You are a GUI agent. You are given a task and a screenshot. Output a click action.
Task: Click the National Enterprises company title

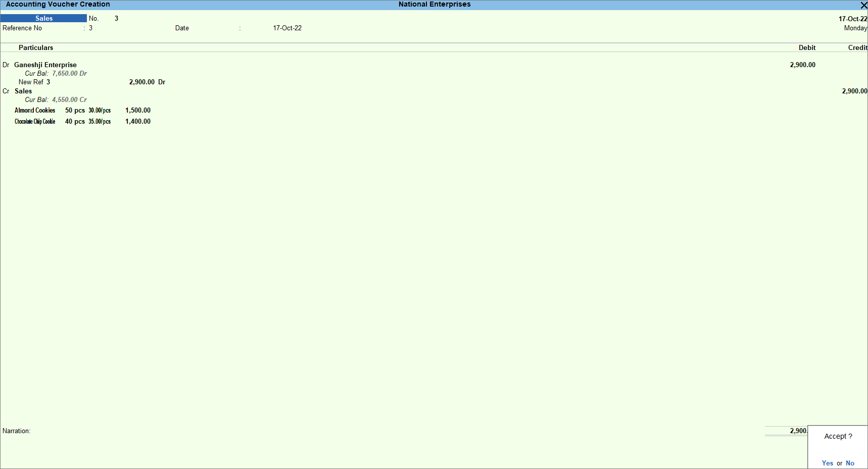coord(435,4)
